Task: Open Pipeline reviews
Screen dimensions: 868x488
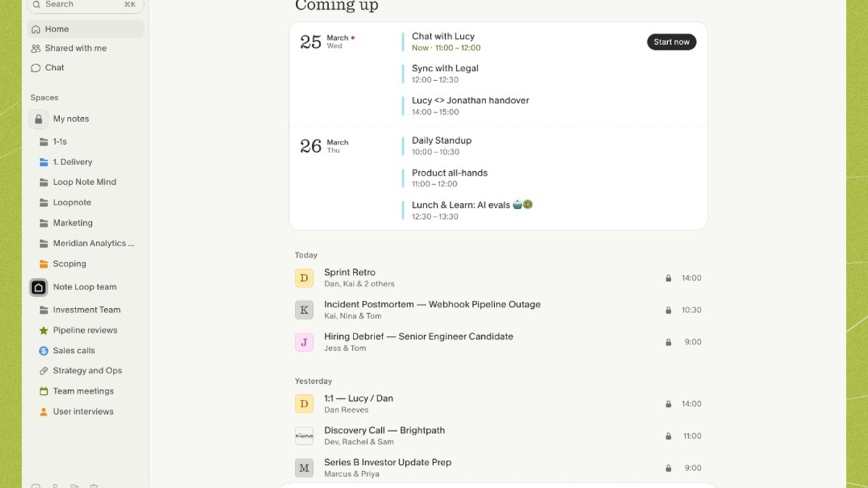Action: [x=86, y=331]
